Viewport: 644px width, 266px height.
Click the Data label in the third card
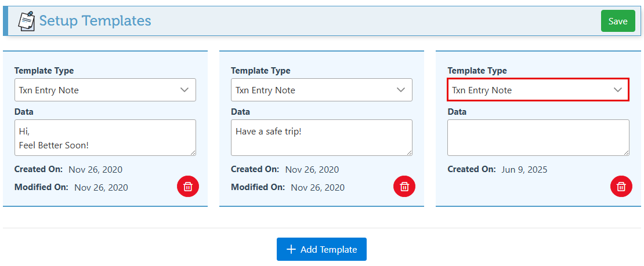457,112
